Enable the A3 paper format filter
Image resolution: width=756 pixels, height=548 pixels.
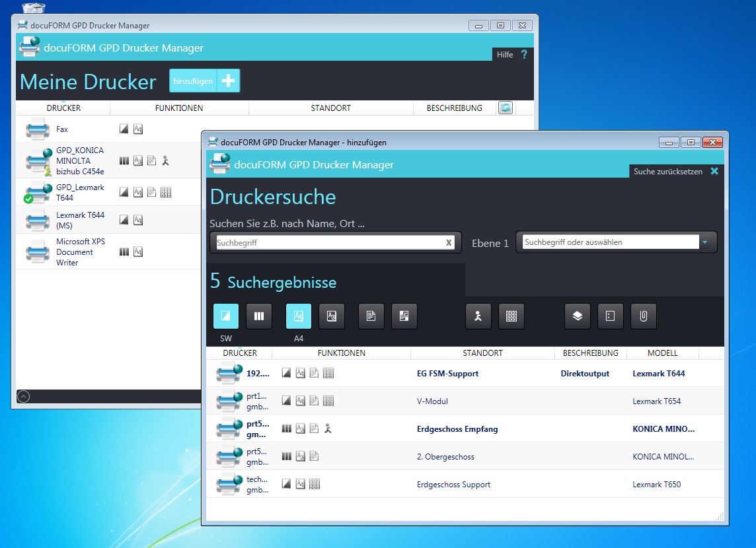coord(332,316)
